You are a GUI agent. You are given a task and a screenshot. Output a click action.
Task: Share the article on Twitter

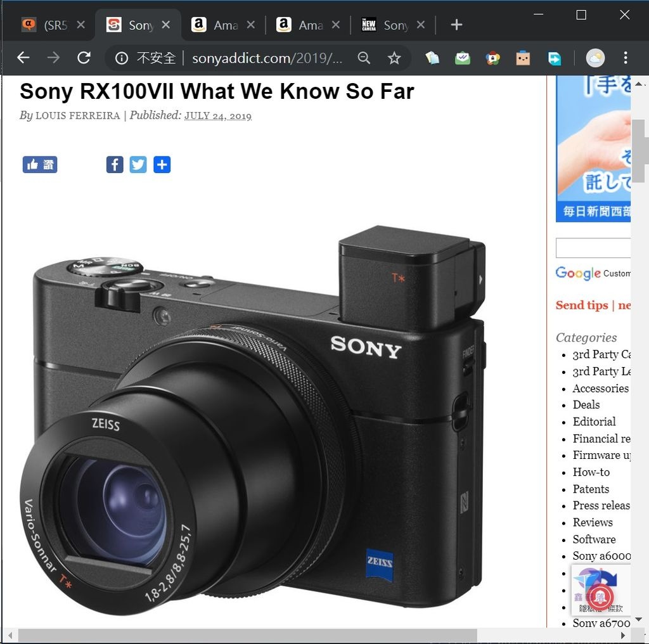[x=138, y=164]
